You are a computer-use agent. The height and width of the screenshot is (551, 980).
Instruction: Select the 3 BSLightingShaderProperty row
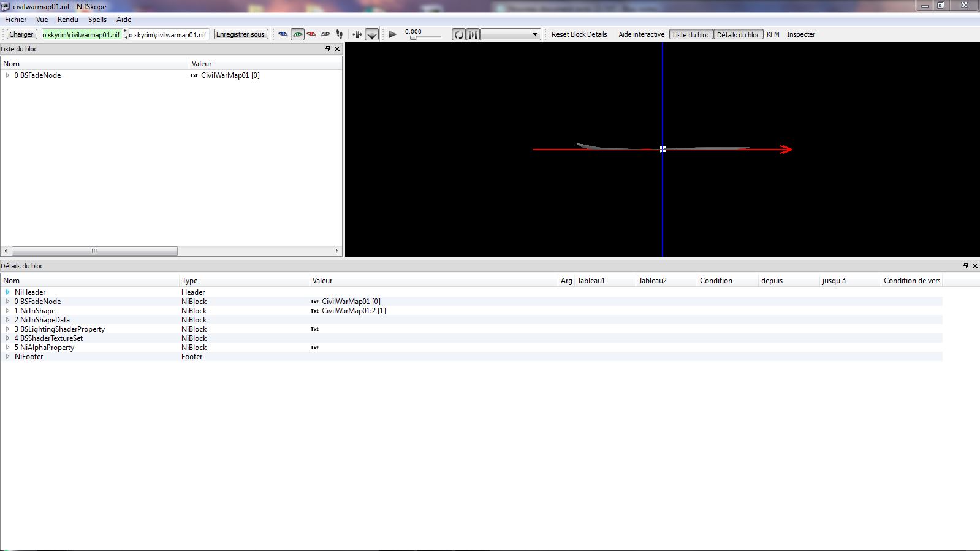(x=62, y=329)
